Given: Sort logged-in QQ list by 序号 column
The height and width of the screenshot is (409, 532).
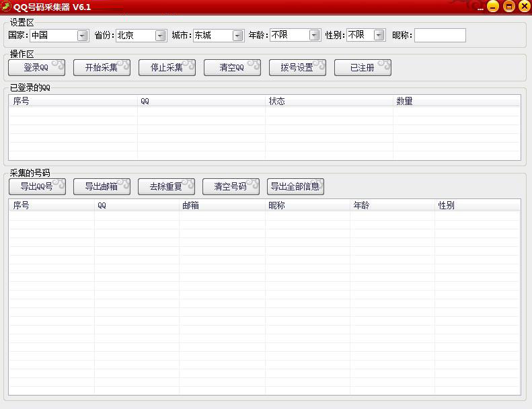Looking at the screenshot, I should (73, 101).
